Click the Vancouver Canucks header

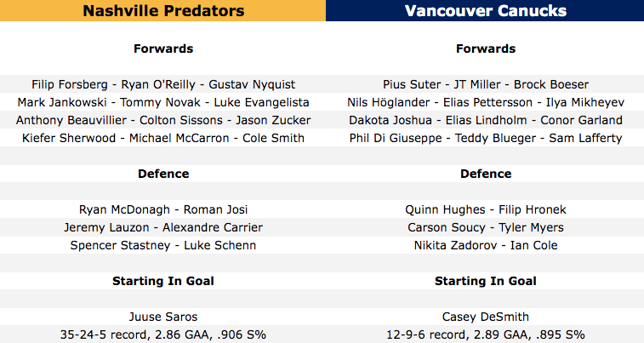pyautogui.click(x=485, y=11)
